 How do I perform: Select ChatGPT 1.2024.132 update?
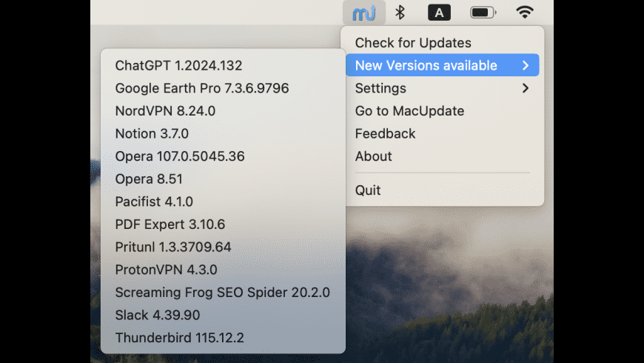pos(223,65)
